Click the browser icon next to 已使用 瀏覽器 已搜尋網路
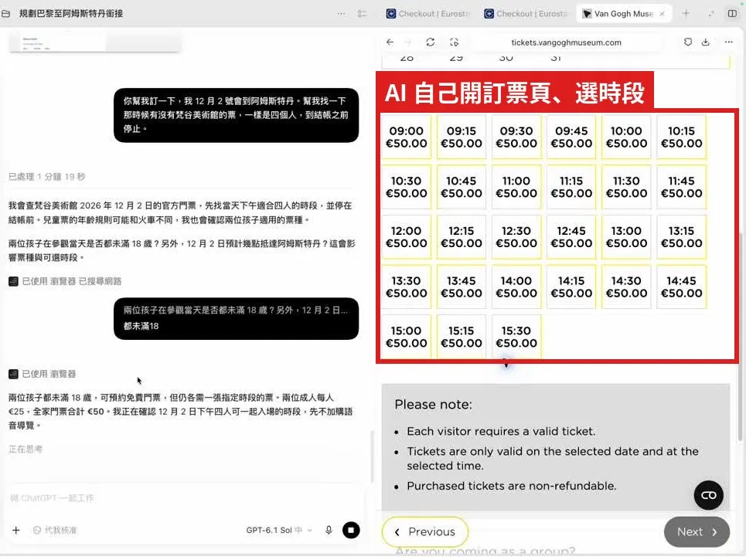This screenshot has height=560, width=746. tap(13, 281)
